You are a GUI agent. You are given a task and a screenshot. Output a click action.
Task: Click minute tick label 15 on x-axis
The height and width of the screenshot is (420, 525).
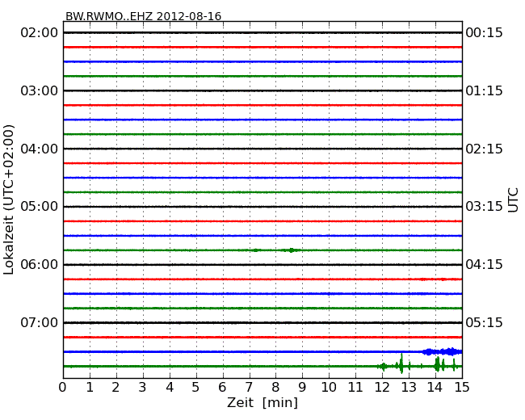[462, 388]
